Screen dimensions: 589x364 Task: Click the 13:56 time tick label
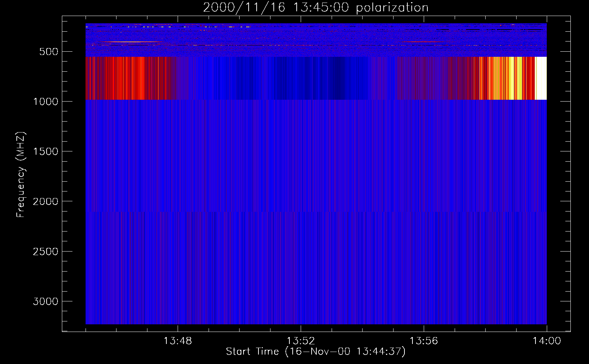coord(424,341)
